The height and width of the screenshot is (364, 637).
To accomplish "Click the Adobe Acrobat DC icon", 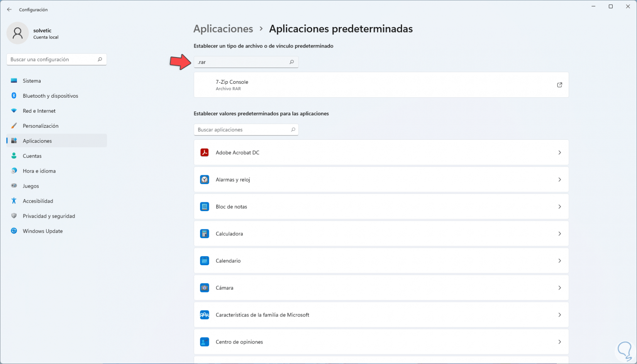I will 205,152.
